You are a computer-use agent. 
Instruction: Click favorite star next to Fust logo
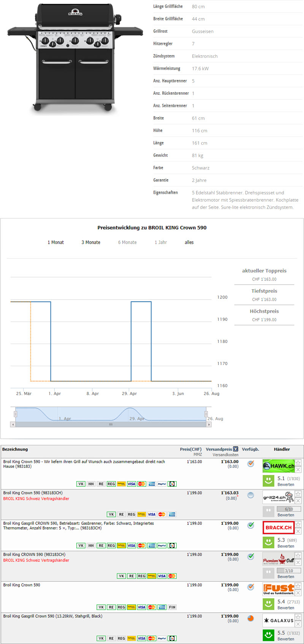tap(298, 586)
